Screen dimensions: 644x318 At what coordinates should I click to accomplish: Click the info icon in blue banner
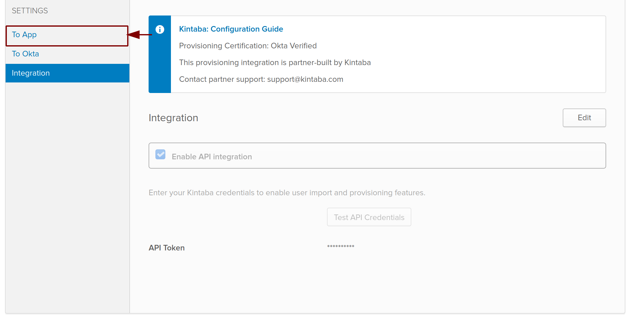point(160,29)
